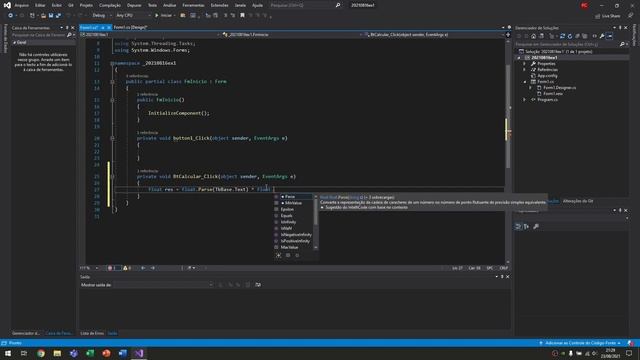
Task: Click the warning count indicator
Action: [127, 268]
